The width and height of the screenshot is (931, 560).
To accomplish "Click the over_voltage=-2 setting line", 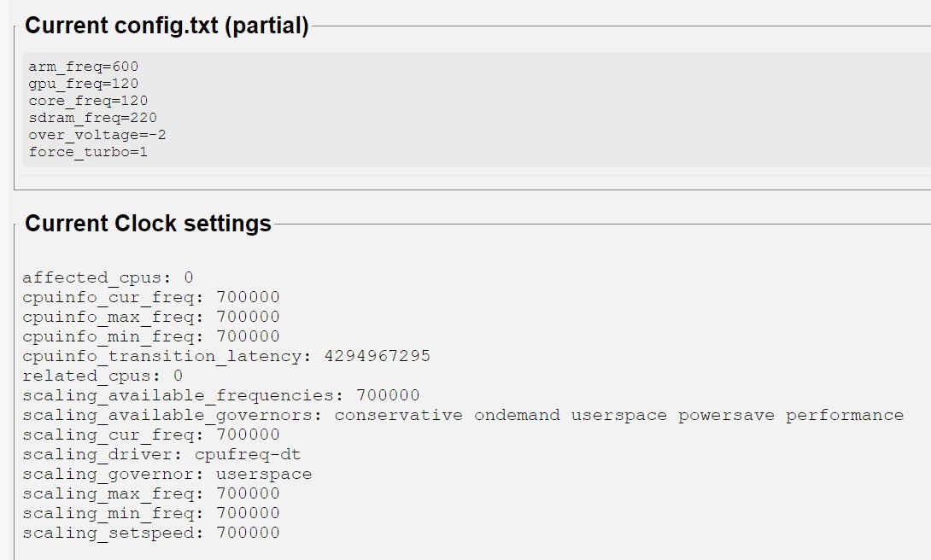I will (x=97, y=135).
